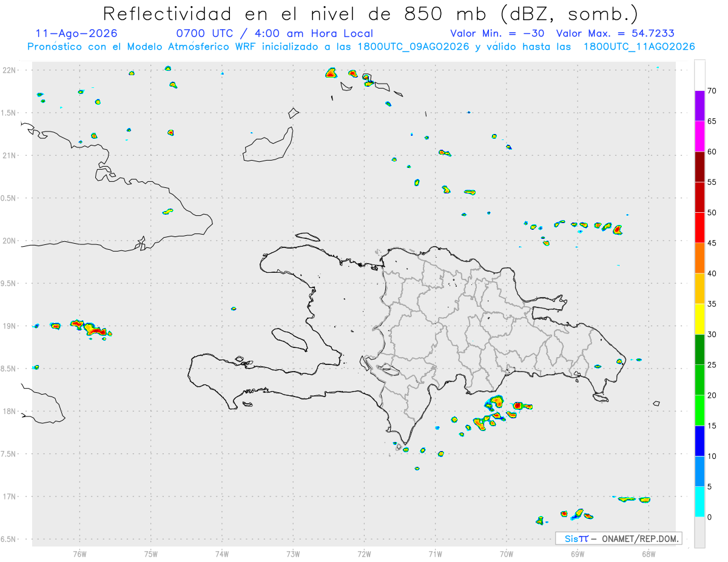
Task: Click the 19N latitude axis label
Action: (x=9, y=326)
